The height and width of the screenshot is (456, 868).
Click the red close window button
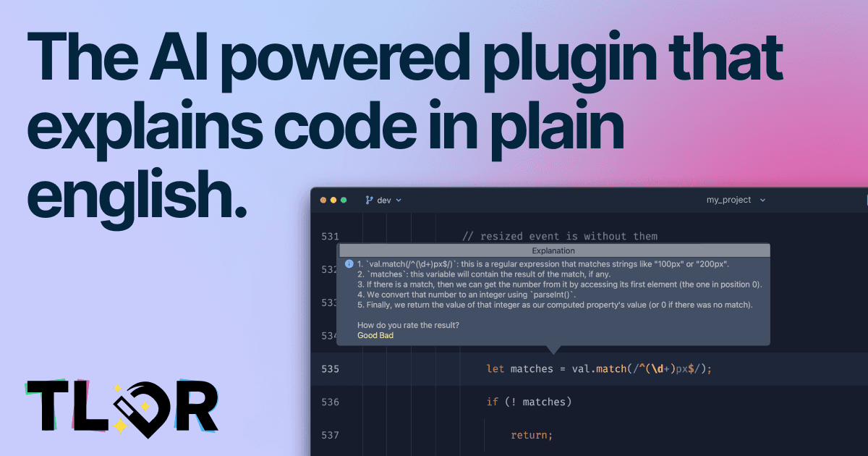[x=323, y=200]
